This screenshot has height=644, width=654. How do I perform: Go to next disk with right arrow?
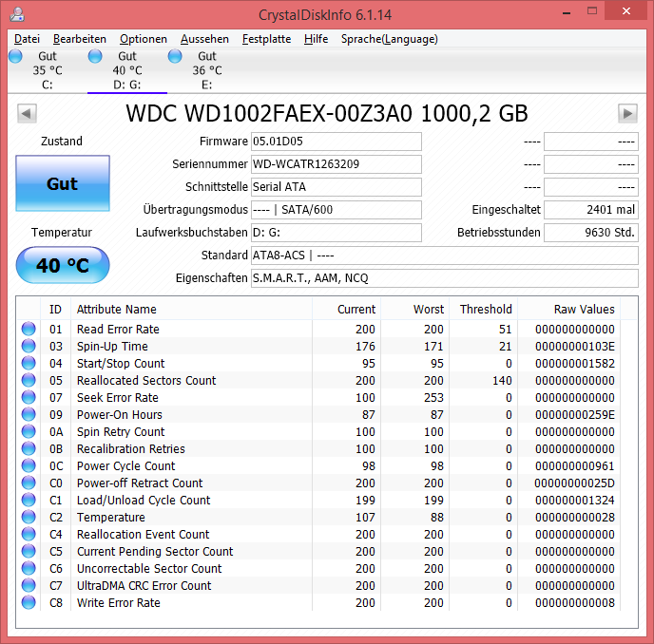(627, 113)
